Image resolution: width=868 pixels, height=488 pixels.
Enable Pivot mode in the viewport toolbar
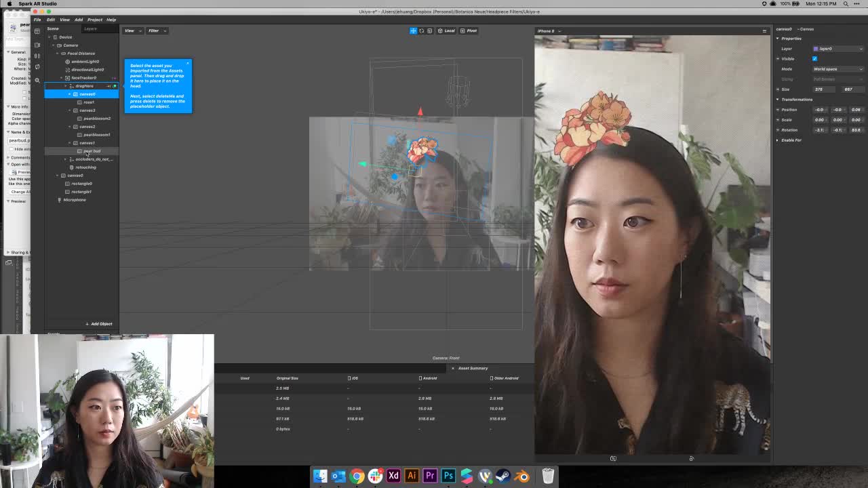(469, 30)
